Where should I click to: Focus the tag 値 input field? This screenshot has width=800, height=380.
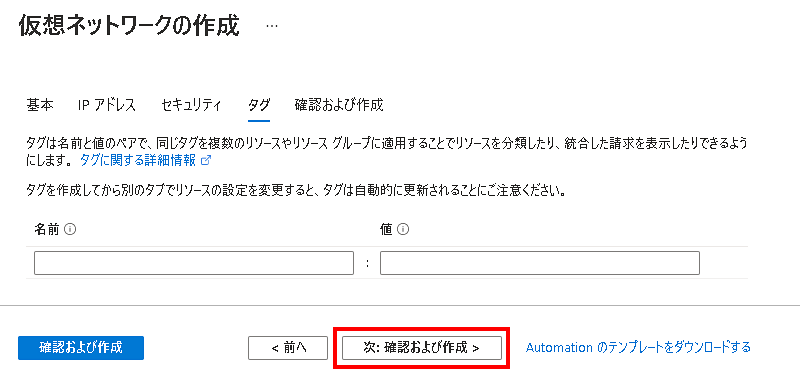pyautogui.click(x=540, y=263)
